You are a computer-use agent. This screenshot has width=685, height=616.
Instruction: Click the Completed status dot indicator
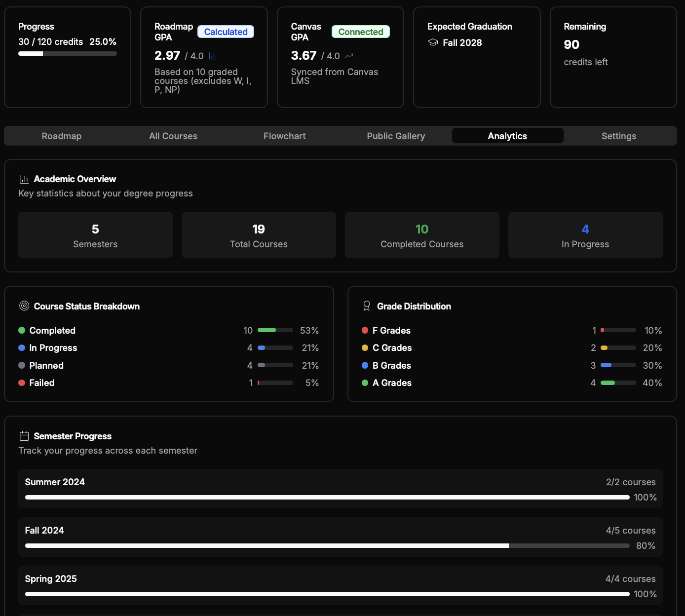click(x=22, y=330)
